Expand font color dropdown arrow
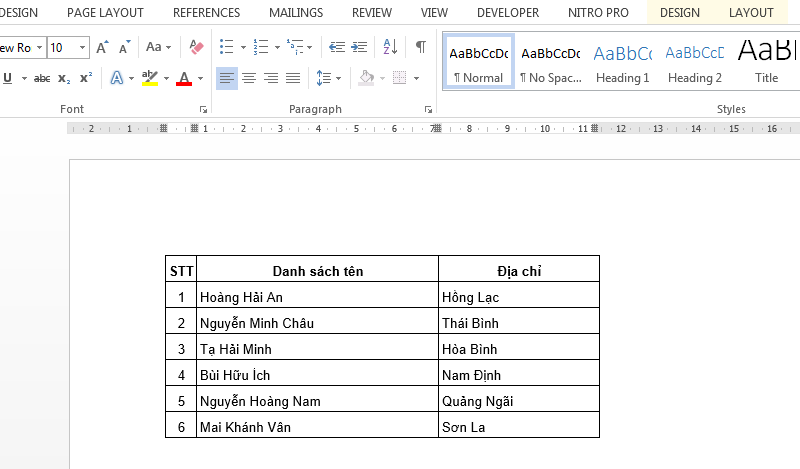The width and height of the screenshot is (800, 469). point(201,78)
